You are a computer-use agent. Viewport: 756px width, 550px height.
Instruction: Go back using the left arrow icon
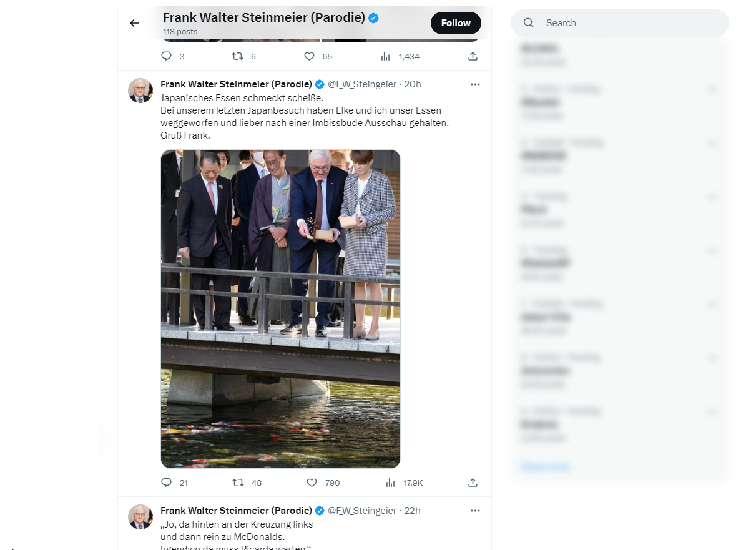coord(134,23)
